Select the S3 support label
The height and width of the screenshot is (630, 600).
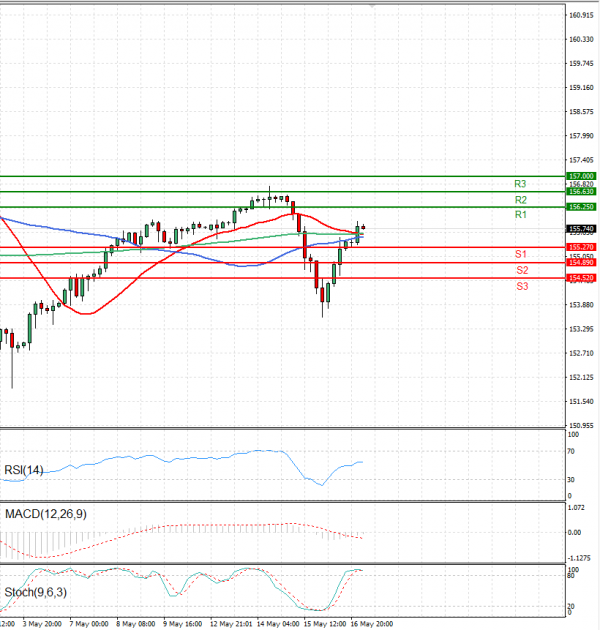tap(522, 286)
